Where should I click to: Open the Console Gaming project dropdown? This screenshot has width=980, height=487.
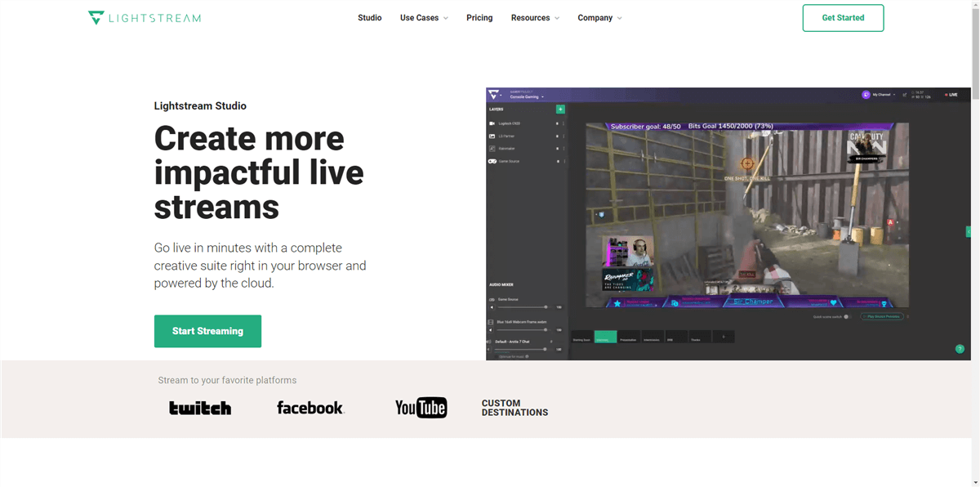527,96
